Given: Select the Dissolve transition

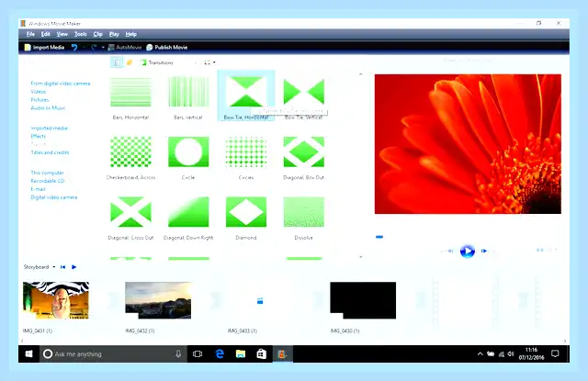Looking at the screenshot, I should 304,218.
